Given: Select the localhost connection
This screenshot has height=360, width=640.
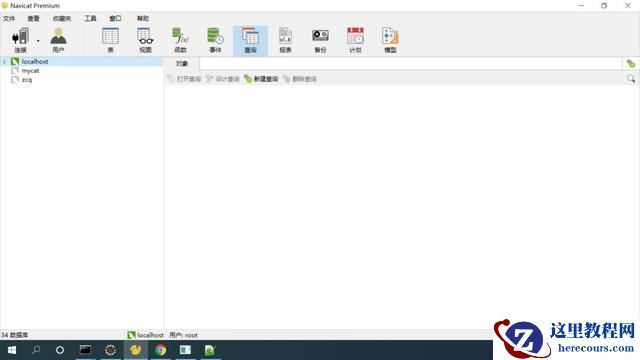Looking at the screenshot, I should pos(35,62).
